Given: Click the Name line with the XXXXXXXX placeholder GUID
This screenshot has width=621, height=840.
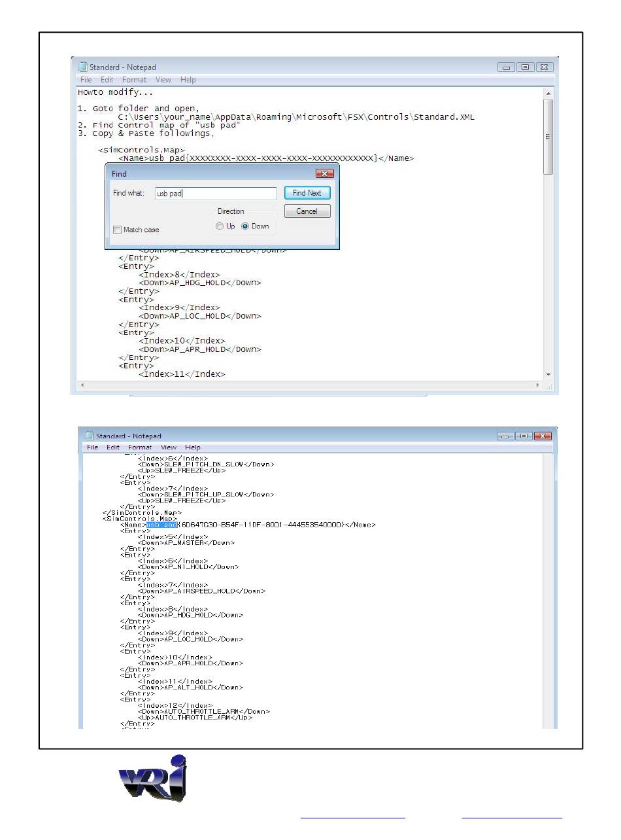Looking at the screenshot, I should (x=266, y=158).
